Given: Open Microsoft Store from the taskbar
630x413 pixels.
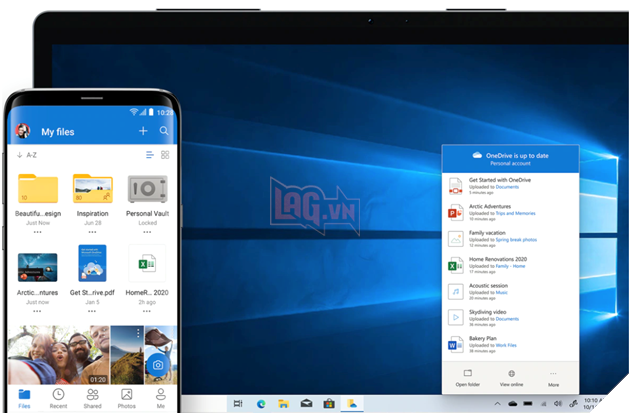Looking at the screenshot, I should 329,403.
